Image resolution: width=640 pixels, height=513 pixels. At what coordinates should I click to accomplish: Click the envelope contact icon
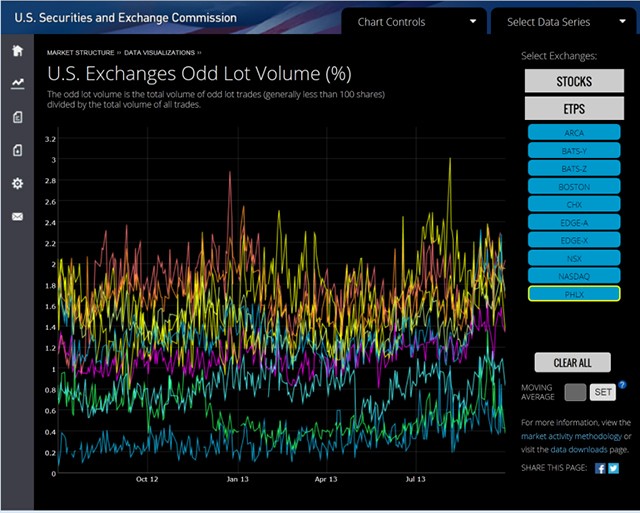(17, 217)
